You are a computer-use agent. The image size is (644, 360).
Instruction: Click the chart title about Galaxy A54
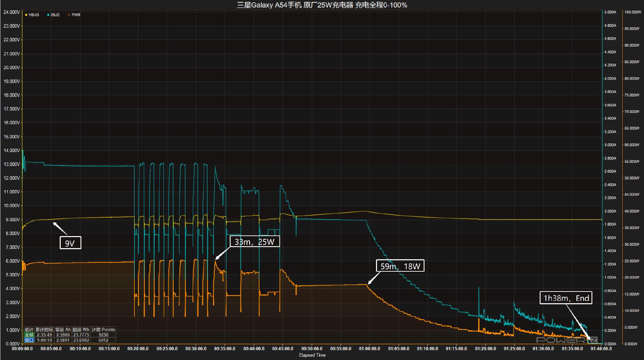pos(322,5)
